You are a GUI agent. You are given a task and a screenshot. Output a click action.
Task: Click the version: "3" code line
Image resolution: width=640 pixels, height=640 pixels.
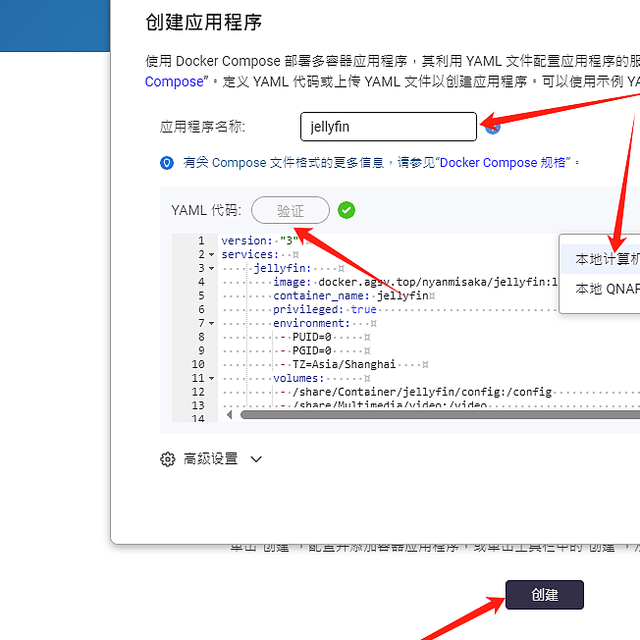coord(260,241)
